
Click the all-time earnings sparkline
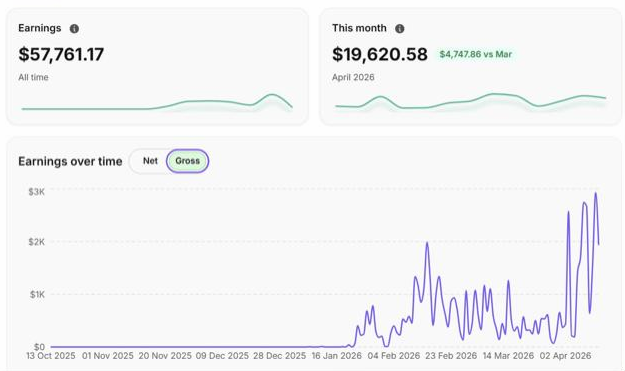[157, 102]
